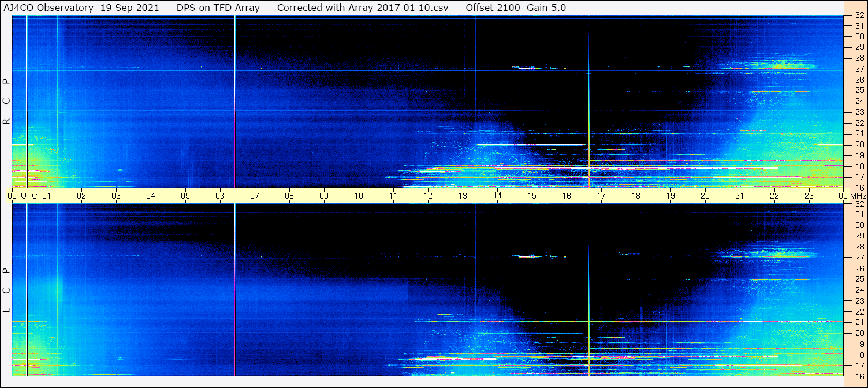This screenshot has height=388, width=868.
Task: Click the date '19 Sep 2021' in header
Action: [x=129, y=8]
